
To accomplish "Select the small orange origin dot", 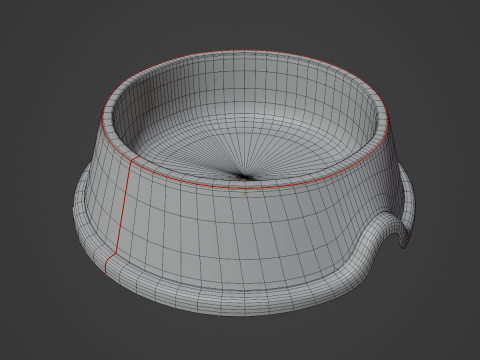I will point(244,194).
